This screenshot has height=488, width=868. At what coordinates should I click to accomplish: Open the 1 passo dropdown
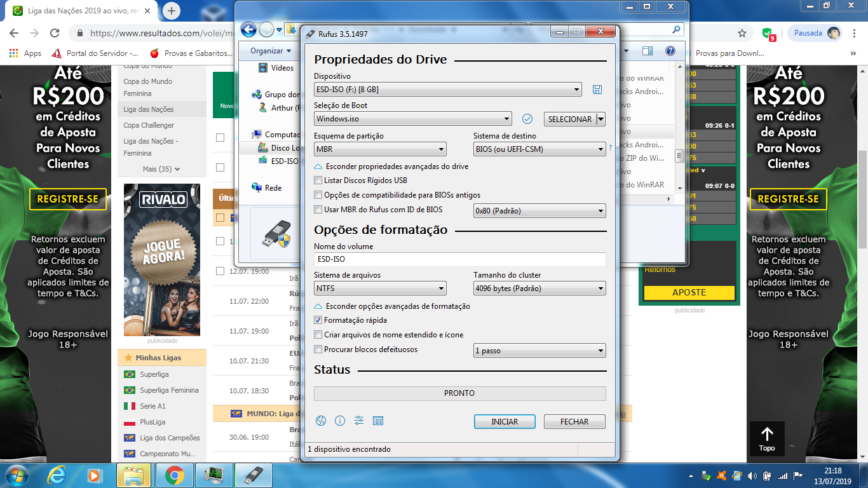[539, 351]
